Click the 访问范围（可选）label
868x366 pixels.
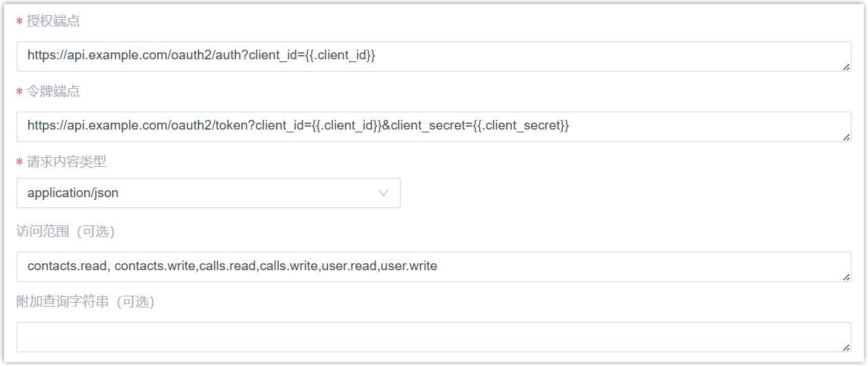pyautogui.click(x=65, y=232)
